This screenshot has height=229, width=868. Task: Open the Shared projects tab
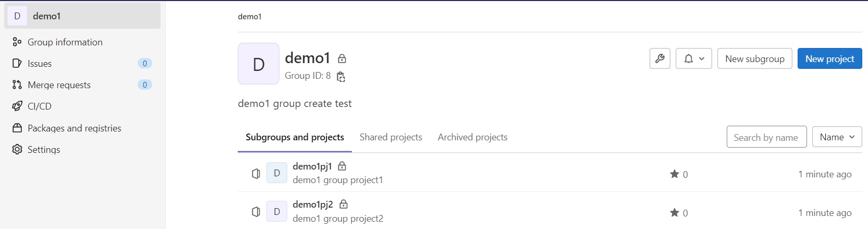[x=391, y=137]
